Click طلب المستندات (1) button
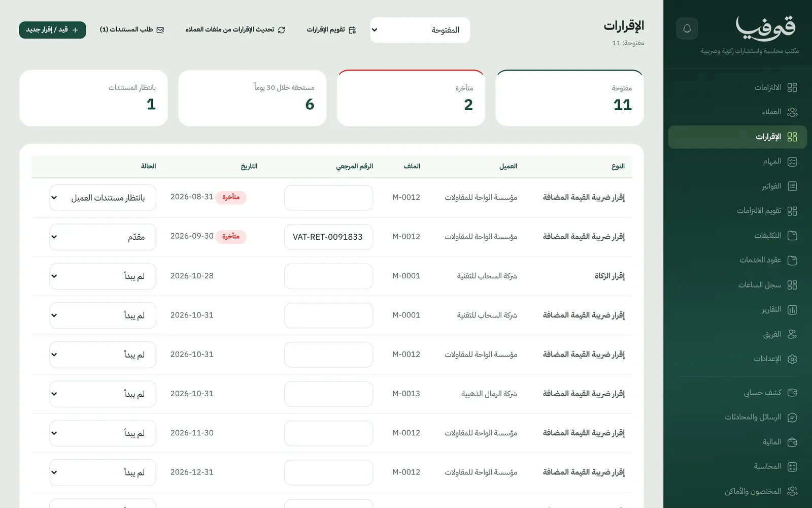The image size is (812, 508). click(132, 30)
